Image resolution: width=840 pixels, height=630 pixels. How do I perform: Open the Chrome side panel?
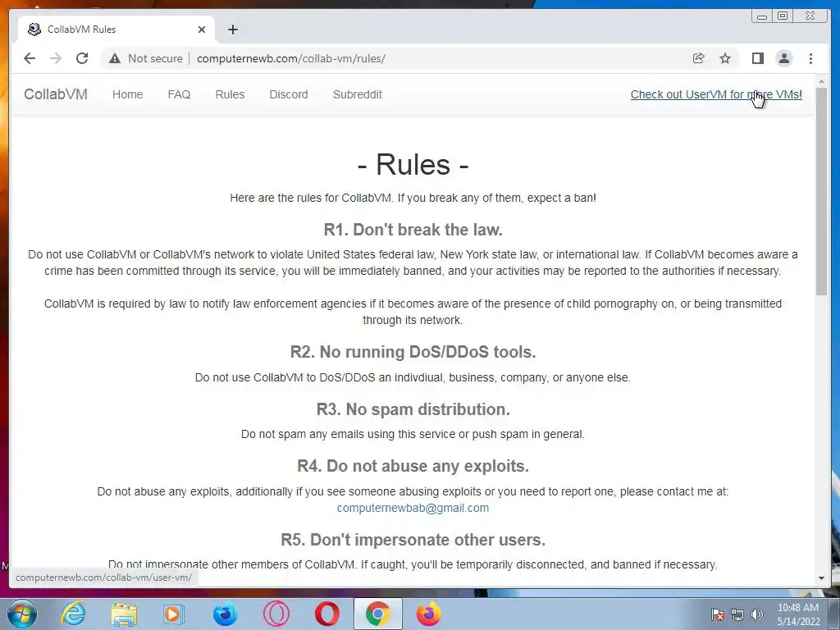[757, 58]
